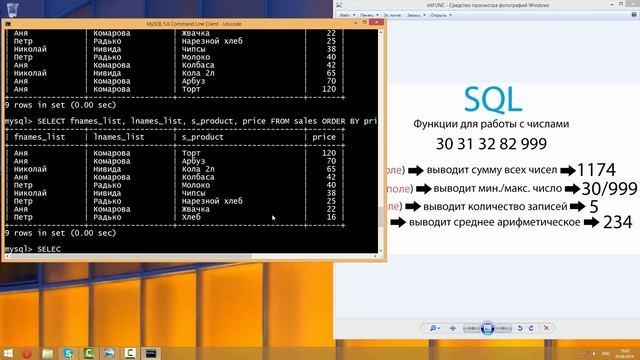Click the SELECT fnames_list query line

[x=191, y=121]
